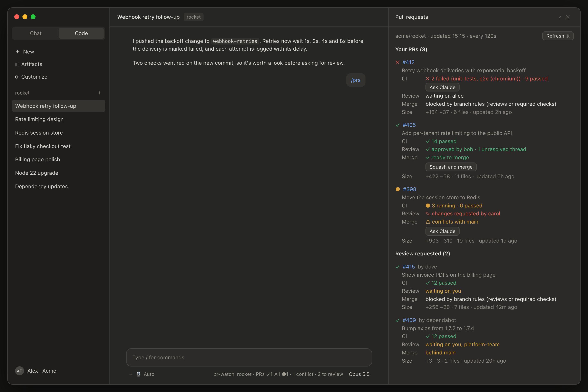Open Node 22 upgrade session
Viewport: 588px width, 392px height.
(59, 173)
